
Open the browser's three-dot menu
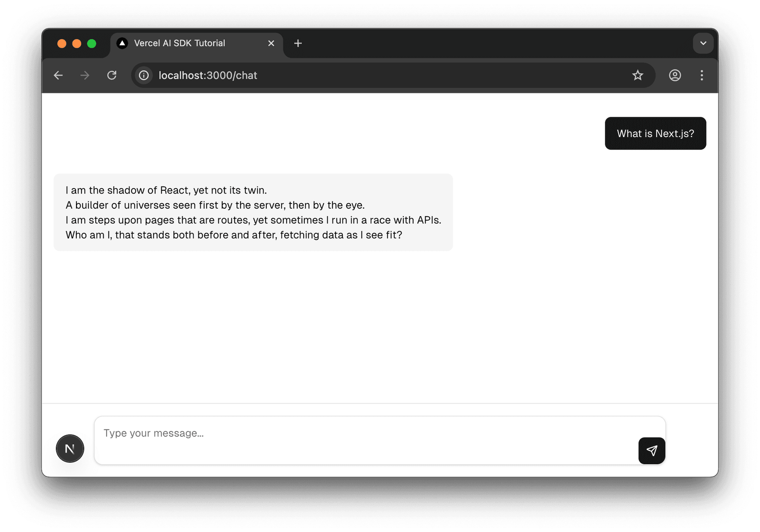pos(701,75)
